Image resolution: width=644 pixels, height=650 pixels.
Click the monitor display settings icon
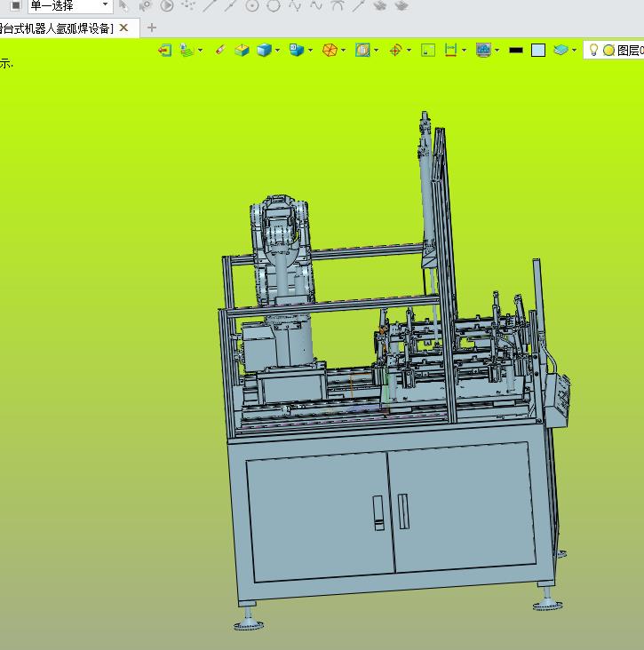coord(483,51)
